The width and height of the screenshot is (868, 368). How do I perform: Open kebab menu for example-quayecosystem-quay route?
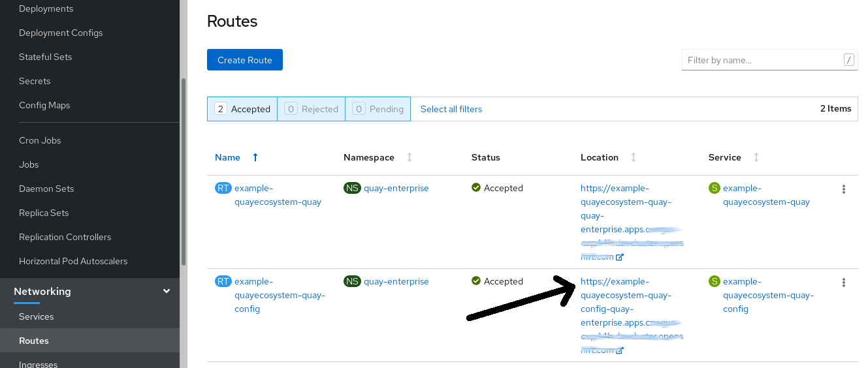click(x=843, y=189)
